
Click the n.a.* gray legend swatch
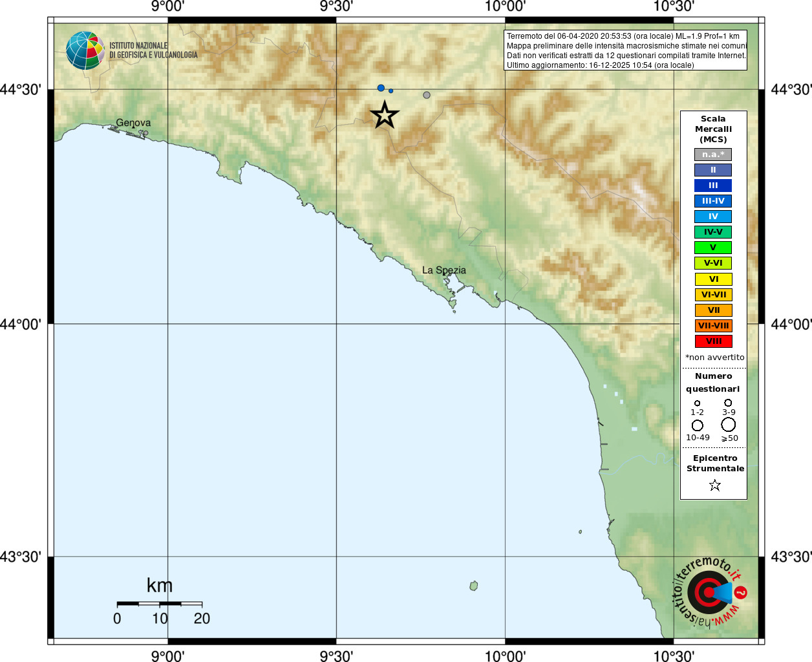click(x=713, y=155)
